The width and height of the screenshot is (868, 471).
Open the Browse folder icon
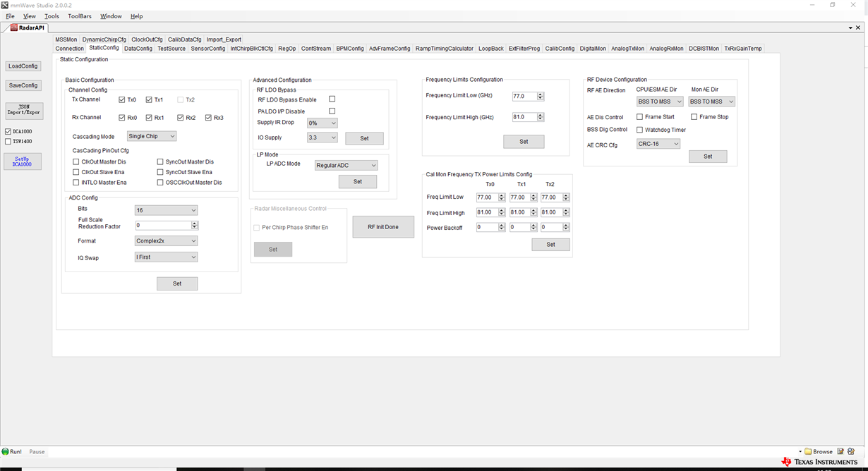808,452
